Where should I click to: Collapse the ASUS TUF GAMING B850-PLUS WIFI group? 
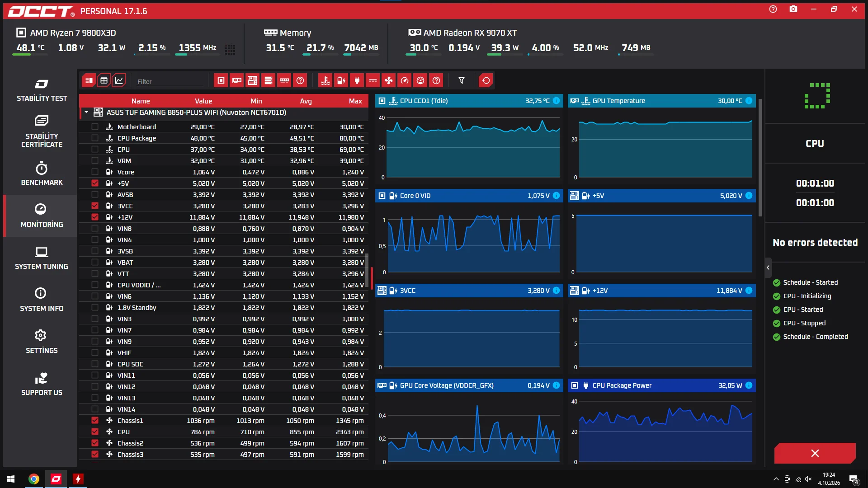pyautogui.click(x=86, y=113)
